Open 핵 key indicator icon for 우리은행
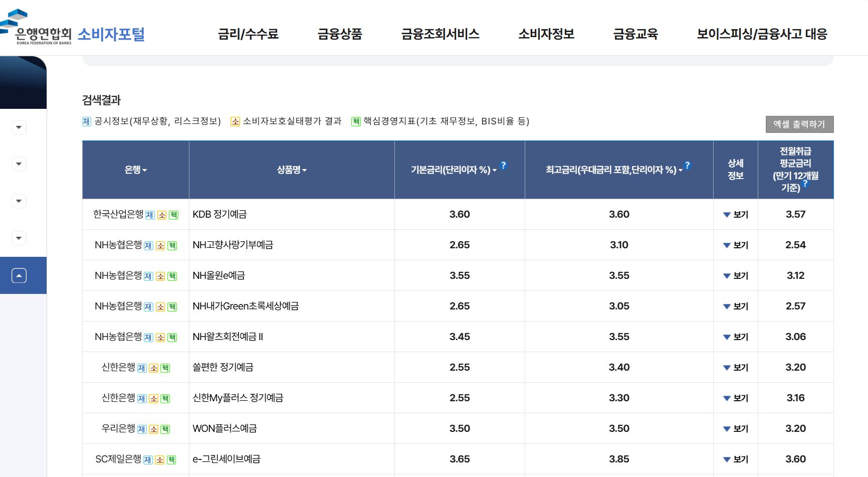This screenshot has width=868, height=477. tap(165, 429)
